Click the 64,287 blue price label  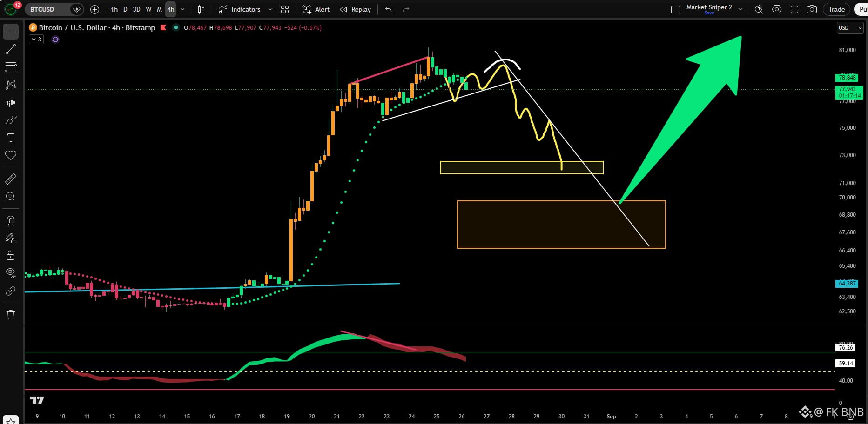(x=847, y=283)
